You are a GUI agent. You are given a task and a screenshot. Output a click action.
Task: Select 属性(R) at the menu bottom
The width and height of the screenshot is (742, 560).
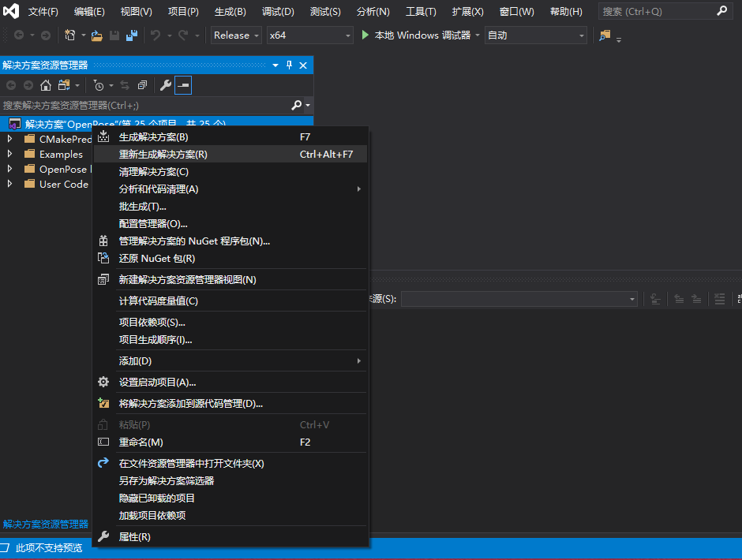click(x=230, y=537)
